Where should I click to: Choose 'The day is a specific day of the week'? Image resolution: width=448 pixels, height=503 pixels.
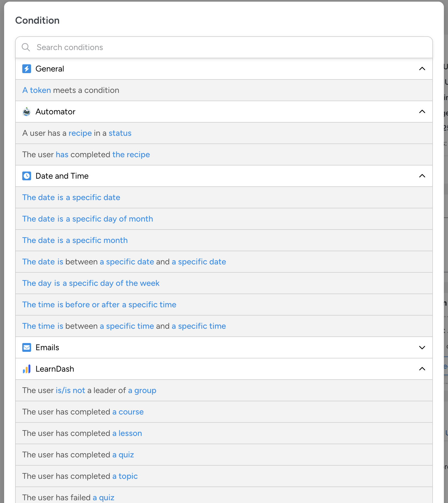(x=91, y=283)
